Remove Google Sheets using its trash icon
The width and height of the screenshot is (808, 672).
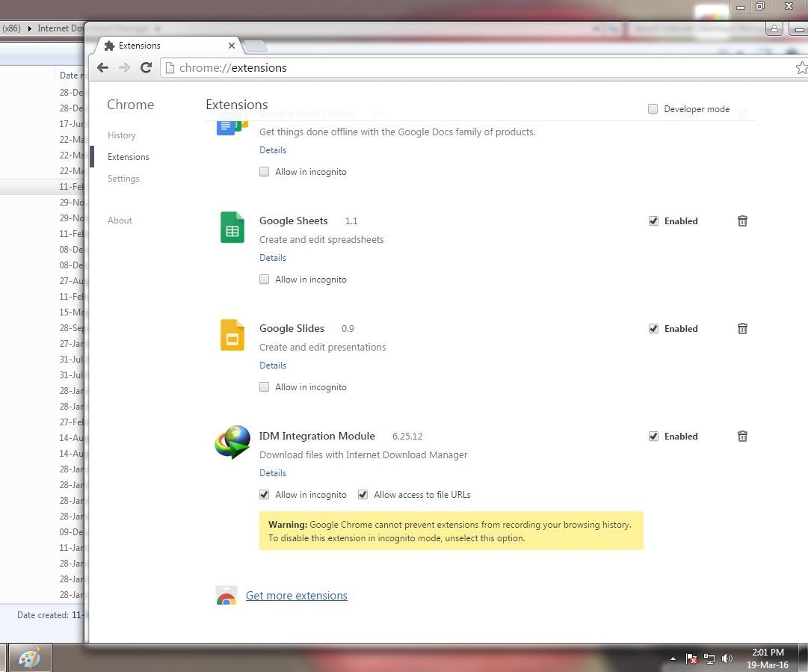coord(742,221)
